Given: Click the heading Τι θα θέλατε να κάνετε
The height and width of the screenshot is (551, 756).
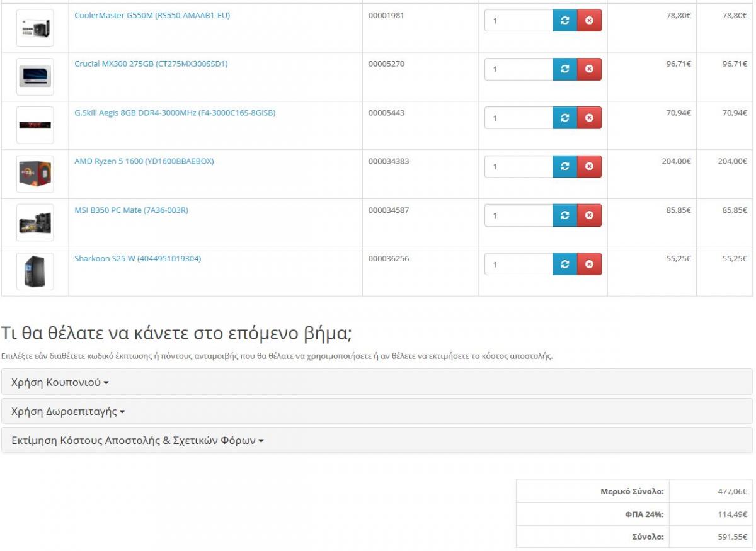Looking at the screenshot, I should click(x=176, y=333).
